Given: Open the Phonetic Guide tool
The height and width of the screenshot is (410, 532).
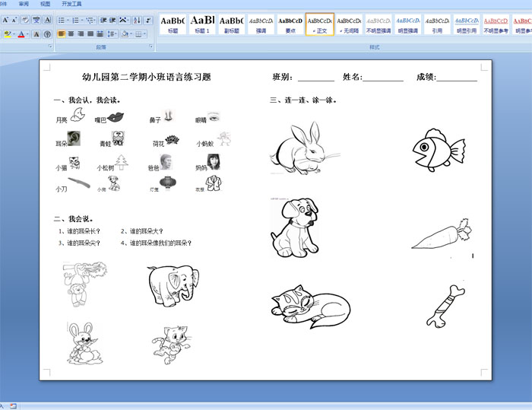Looking at the screenshot, I should coord(36,20).
